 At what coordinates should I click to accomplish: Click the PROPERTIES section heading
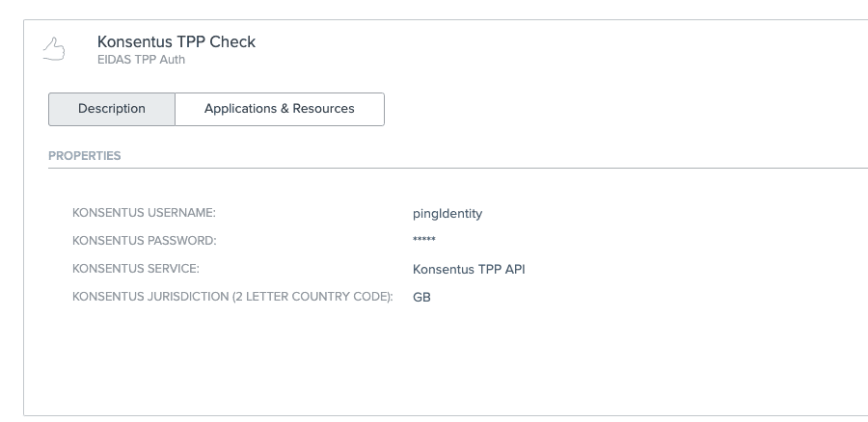point(85,156)
